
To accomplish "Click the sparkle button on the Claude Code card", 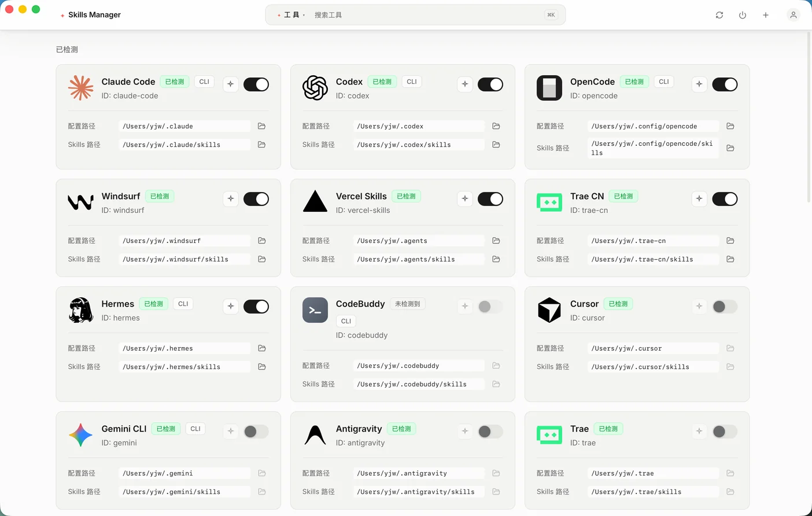I will tap(231, 84).
